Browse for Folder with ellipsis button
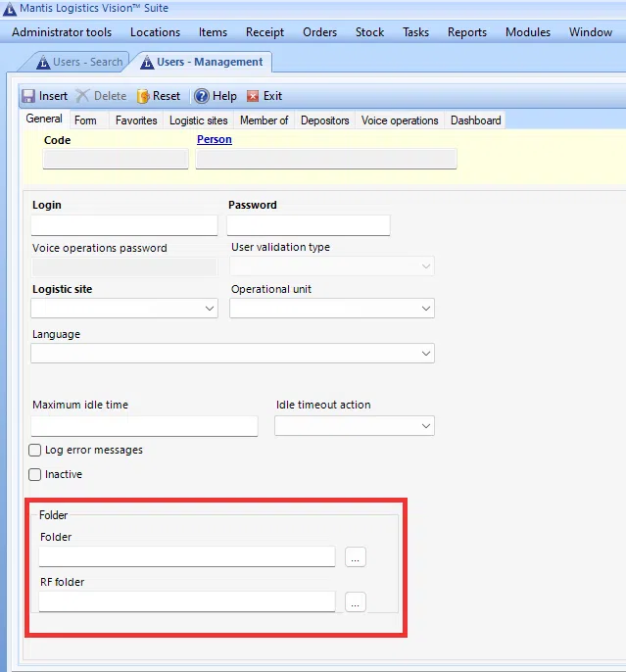This screenshot has width=626, height=672. point(356,556)
